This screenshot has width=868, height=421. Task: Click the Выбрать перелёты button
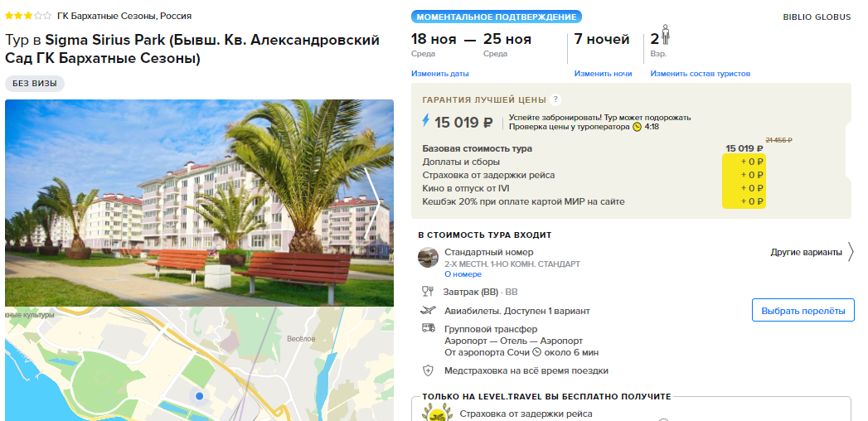[803, 310]
